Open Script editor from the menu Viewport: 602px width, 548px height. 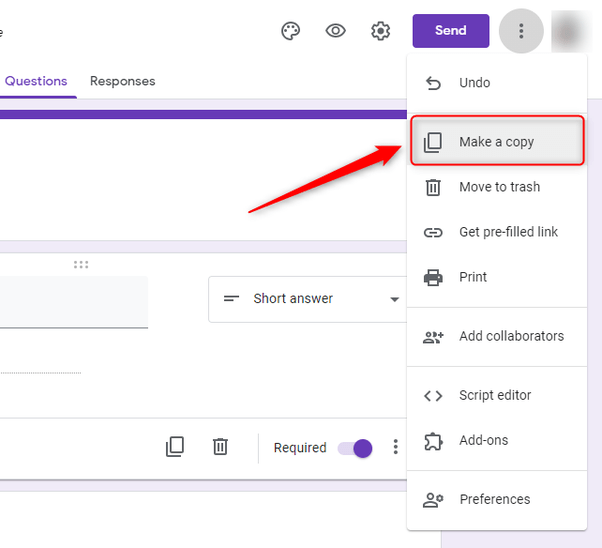click(x=497, y=395)
